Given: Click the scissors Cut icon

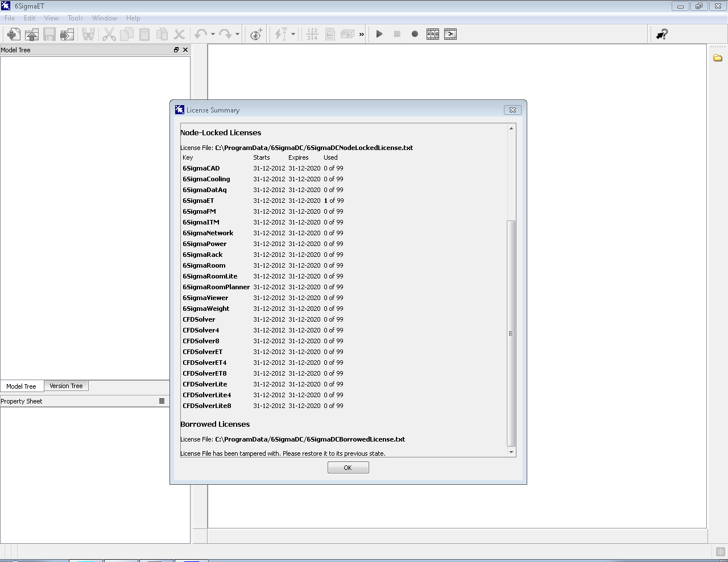Looking at the screenshot, I should click(109, 34).
